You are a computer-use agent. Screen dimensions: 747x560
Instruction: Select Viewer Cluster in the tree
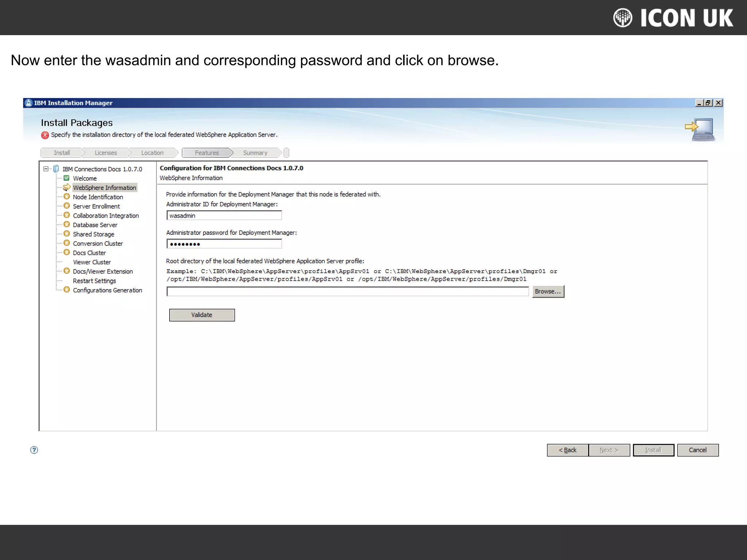pyautogui.click(x=92, y=262)
